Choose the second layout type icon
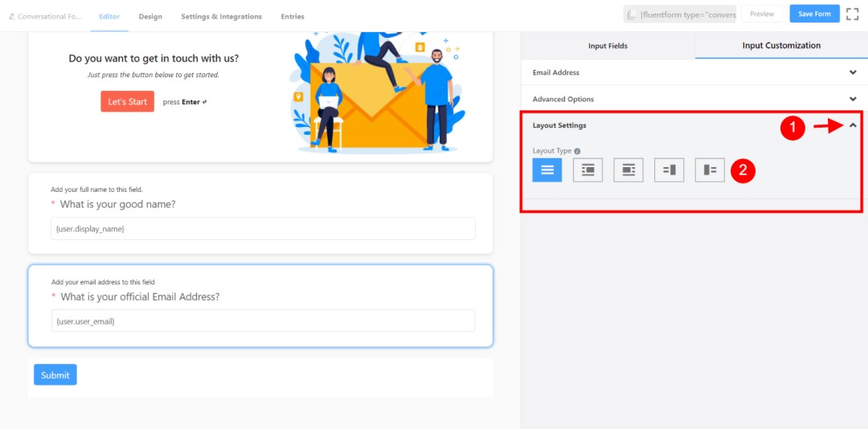 coord(588,170)
